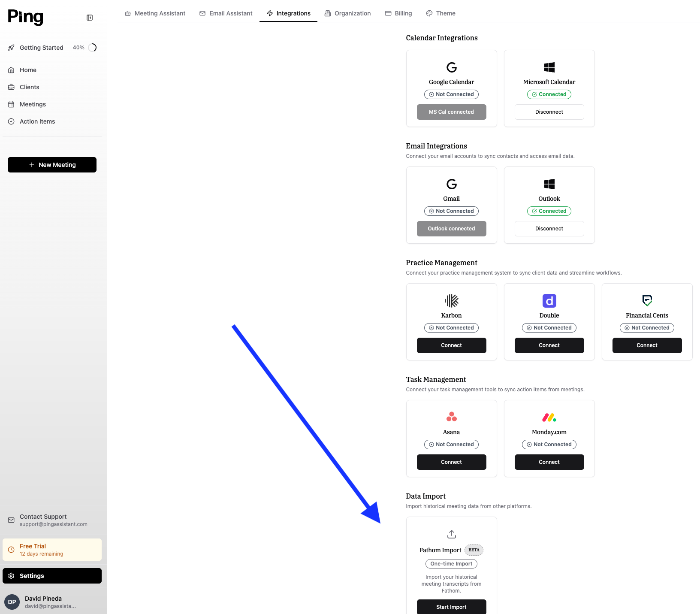Disconnect Microsoft Calendar

549,112
